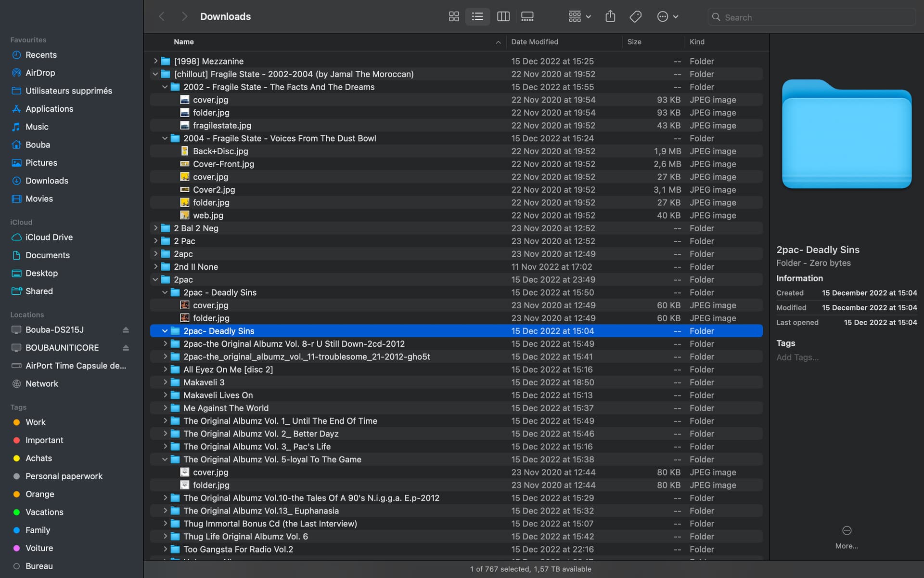Sort by the Size column header
924x578 pixels.
634,42
